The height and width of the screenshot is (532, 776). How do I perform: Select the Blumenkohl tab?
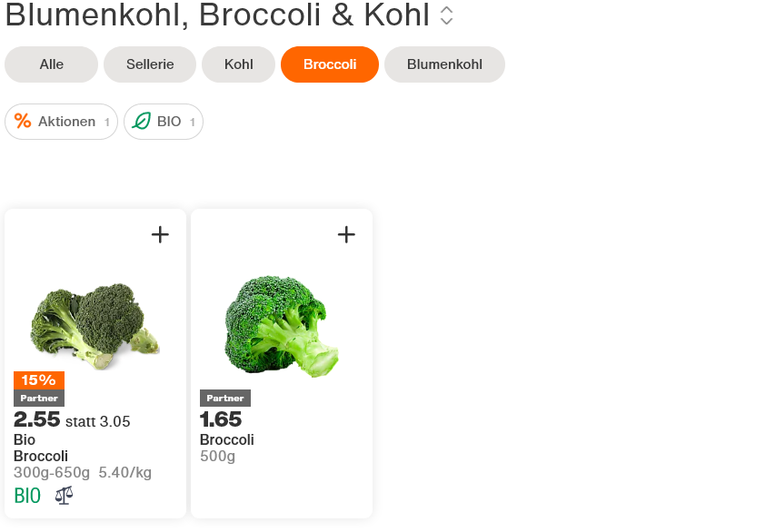444,64
